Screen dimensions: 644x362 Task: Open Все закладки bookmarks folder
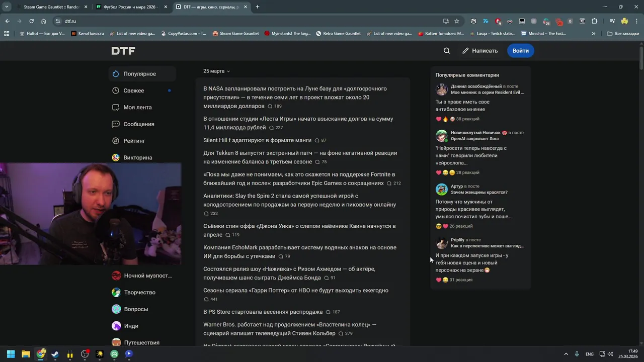click(623, 34)
